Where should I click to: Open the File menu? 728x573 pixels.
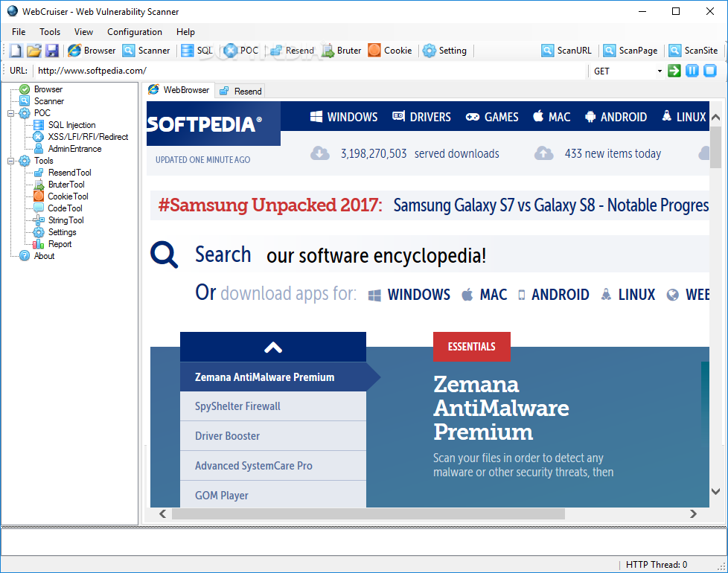coord(19,31)
